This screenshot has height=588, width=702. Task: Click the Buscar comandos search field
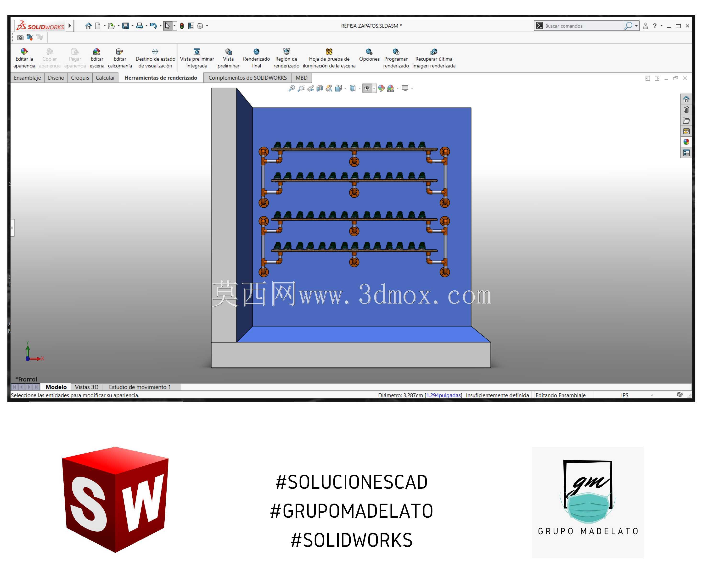click(583, 26)
